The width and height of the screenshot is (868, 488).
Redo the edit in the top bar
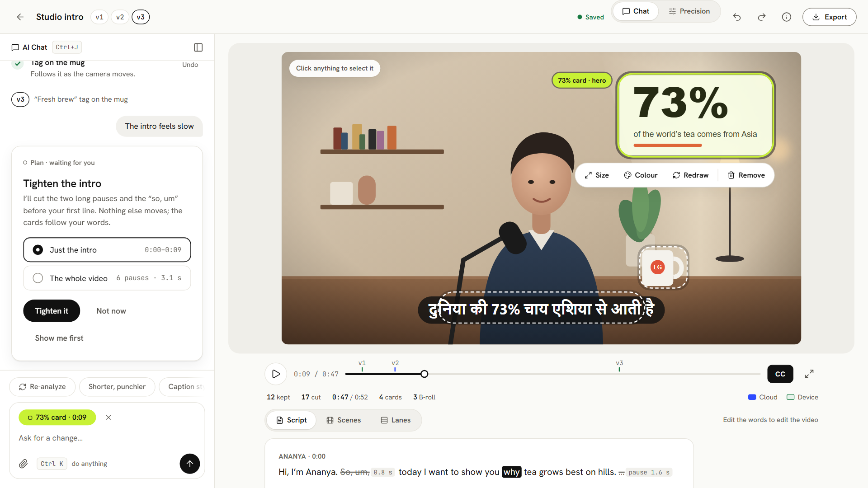(x=762, y=17)
